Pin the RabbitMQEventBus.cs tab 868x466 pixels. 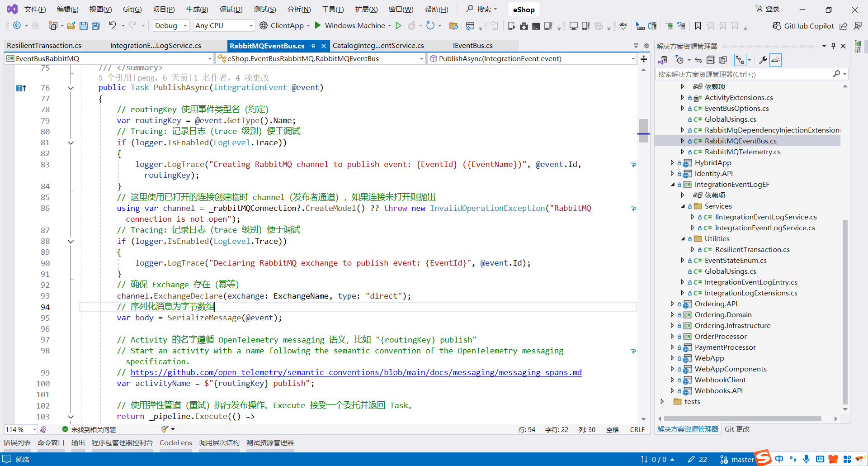click(313, 46)
